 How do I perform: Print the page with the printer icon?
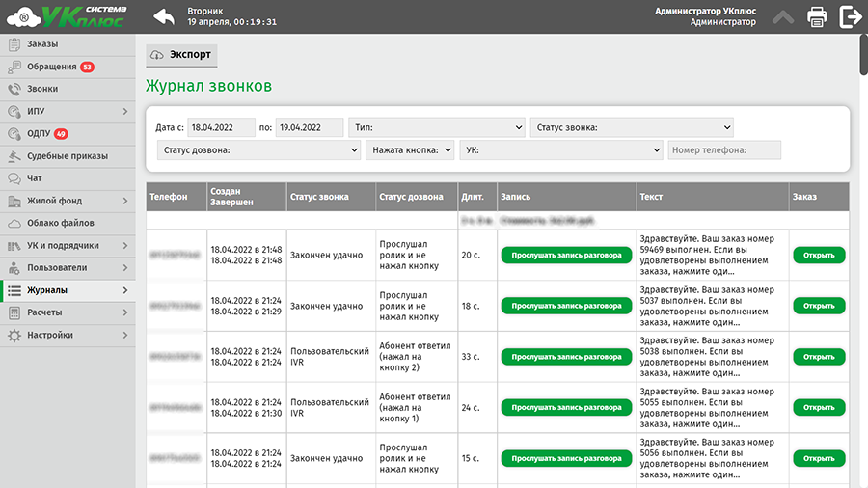[x=817, y=16]
